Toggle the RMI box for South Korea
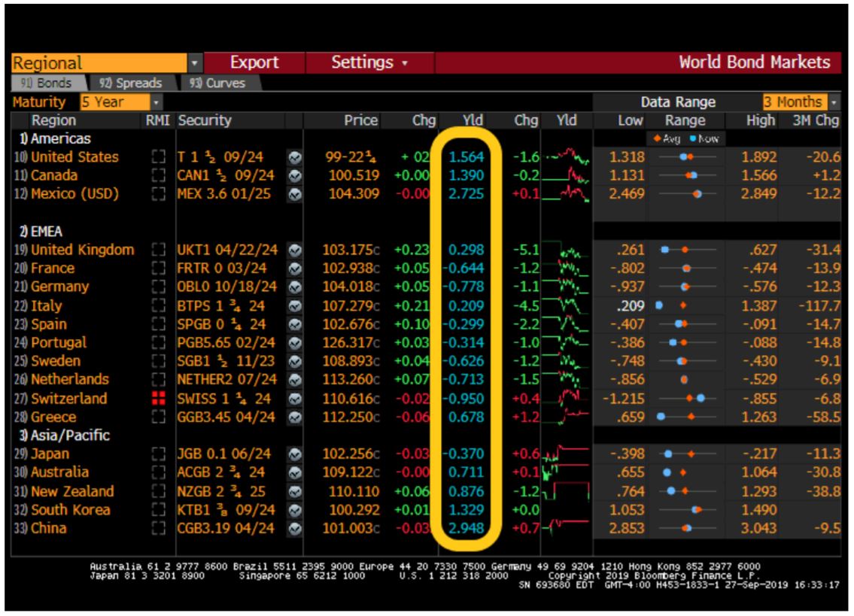 point(159,511)
